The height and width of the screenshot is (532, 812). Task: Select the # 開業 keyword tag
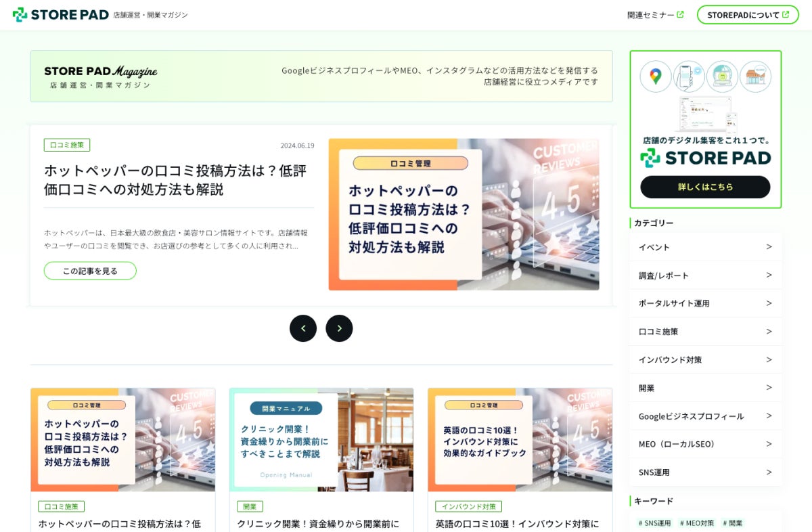732,523
